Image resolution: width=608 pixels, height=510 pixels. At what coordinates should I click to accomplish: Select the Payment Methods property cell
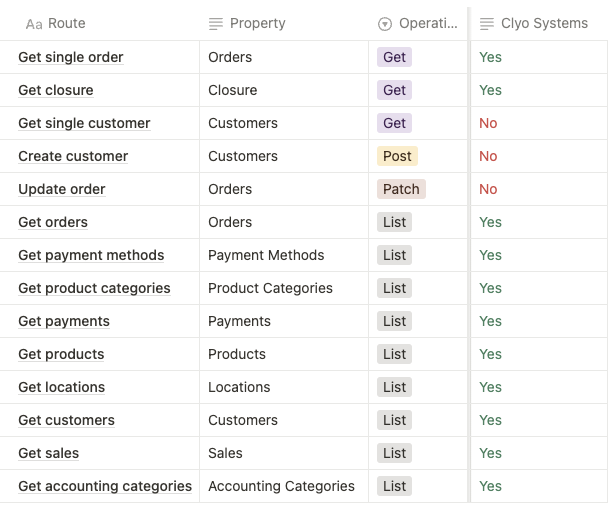266,255
